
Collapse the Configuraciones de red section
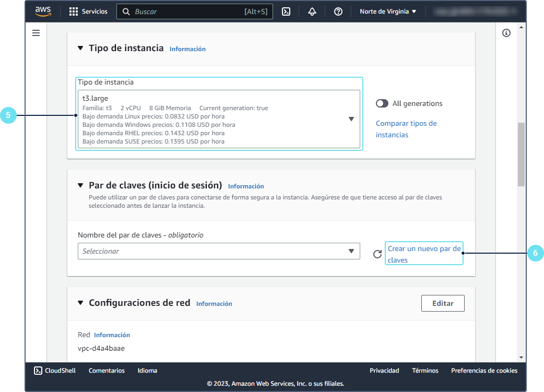[x=80, y=303]
